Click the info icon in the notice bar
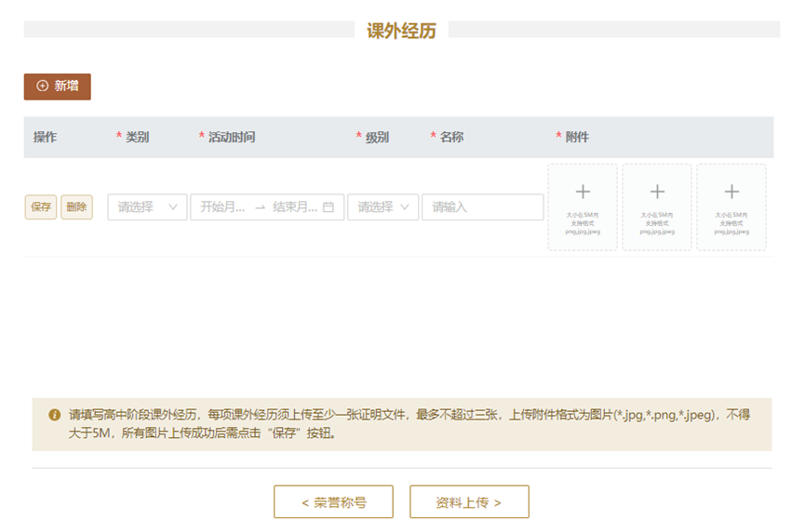805x532 pixels. pos(54,415)
